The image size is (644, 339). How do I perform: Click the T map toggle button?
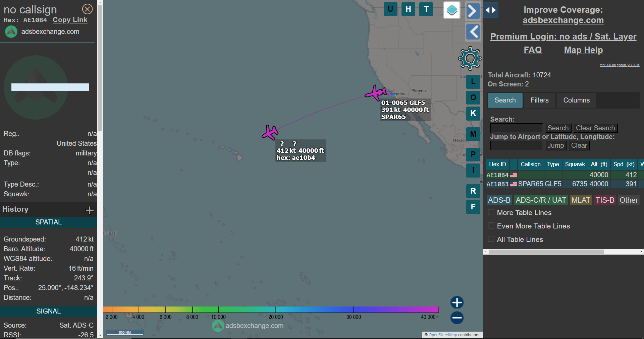point(426,9)
